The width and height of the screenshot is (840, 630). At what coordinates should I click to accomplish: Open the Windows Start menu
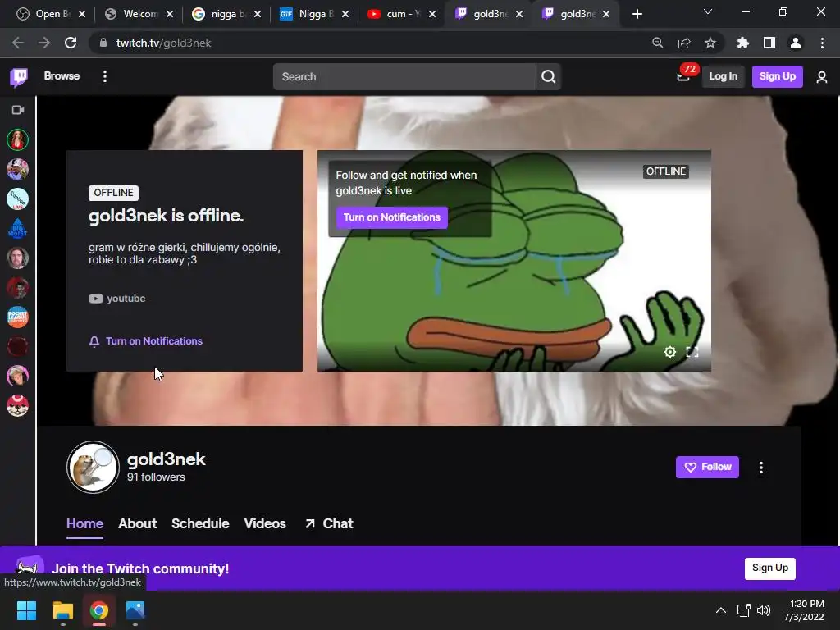26,610
